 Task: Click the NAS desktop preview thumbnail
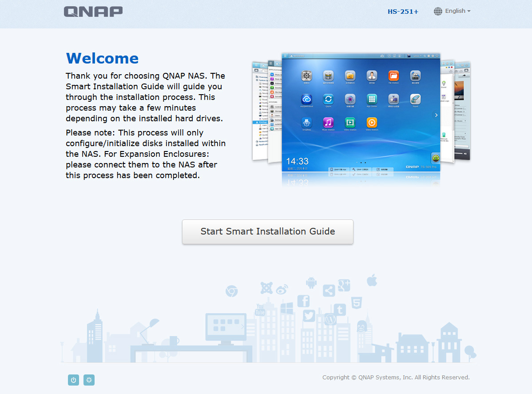click(x=361, y=112)
